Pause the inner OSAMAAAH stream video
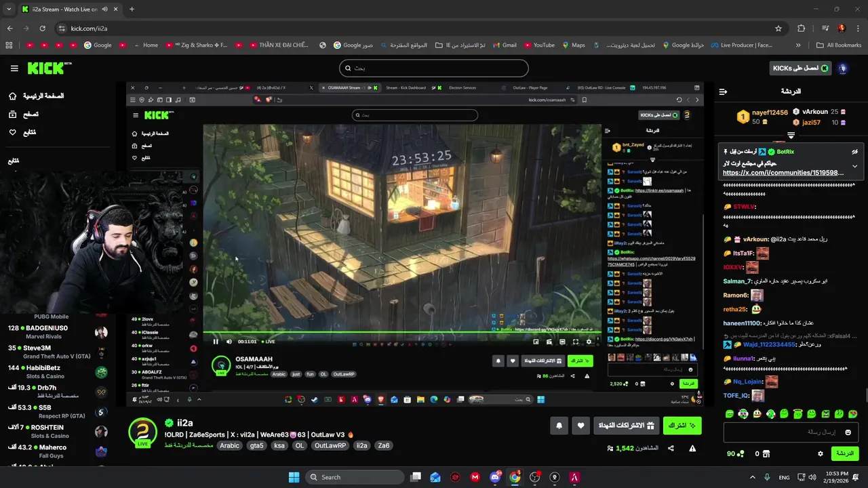Viewport: 868px width, 488px height. (216, 342)
